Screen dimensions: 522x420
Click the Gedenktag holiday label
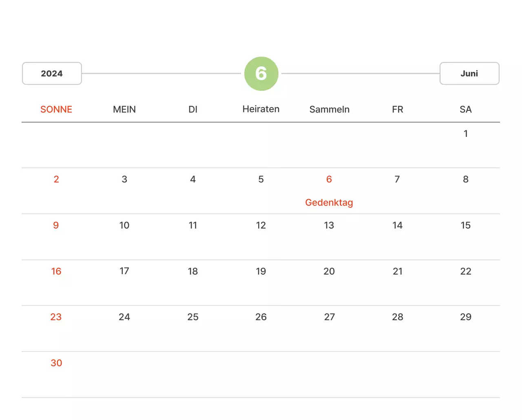coord(329,202)
